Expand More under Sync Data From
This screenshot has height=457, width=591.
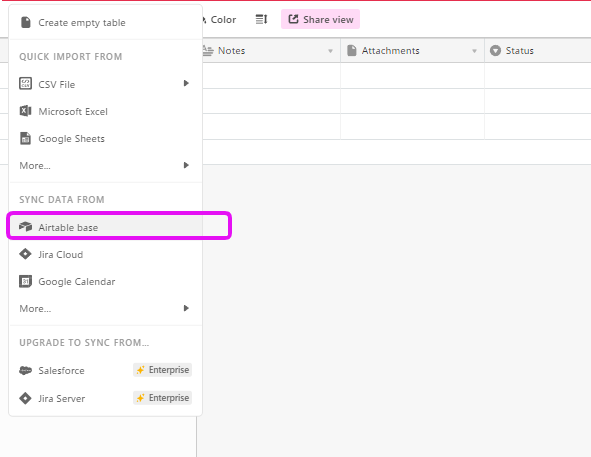tap(106, 308)
